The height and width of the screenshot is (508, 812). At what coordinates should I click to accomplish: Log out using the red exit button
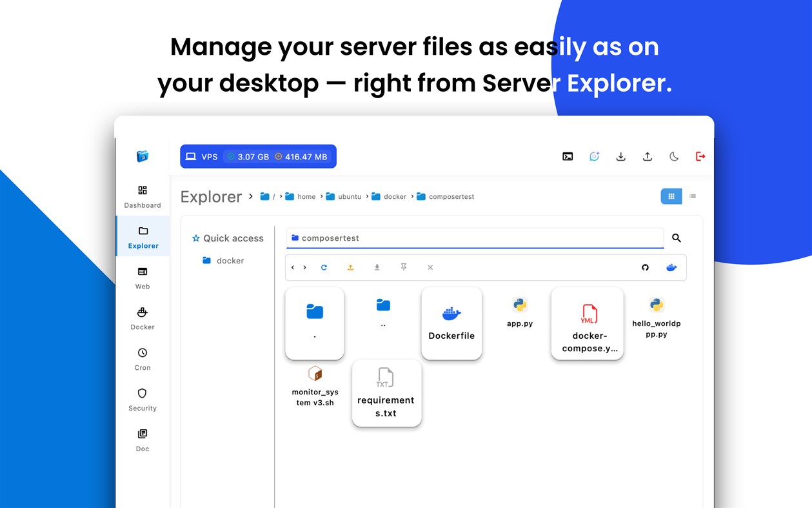(x=700, y=156)
